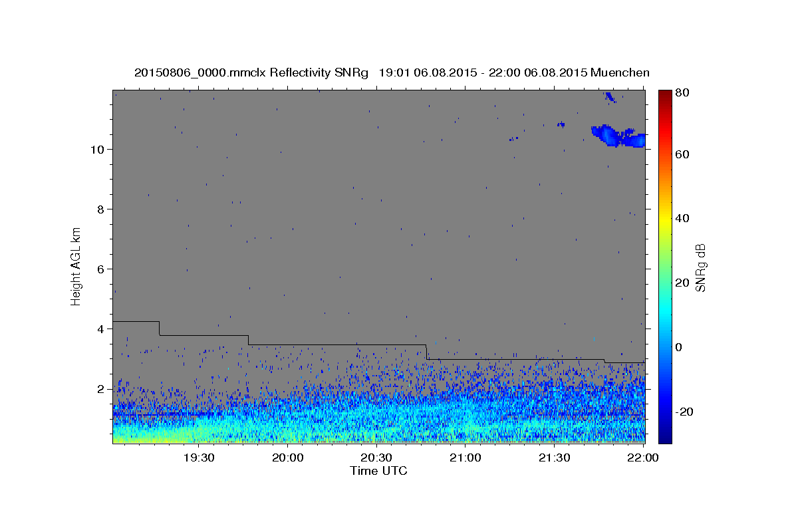Click the colorbar value 40
The width and height of the screenshot is (798, 532).
pos(683,218)
